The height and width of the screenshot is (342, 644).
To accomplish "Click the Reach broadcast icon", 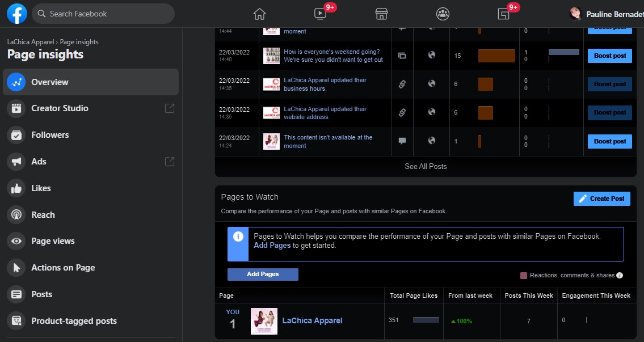I will 16,215.
